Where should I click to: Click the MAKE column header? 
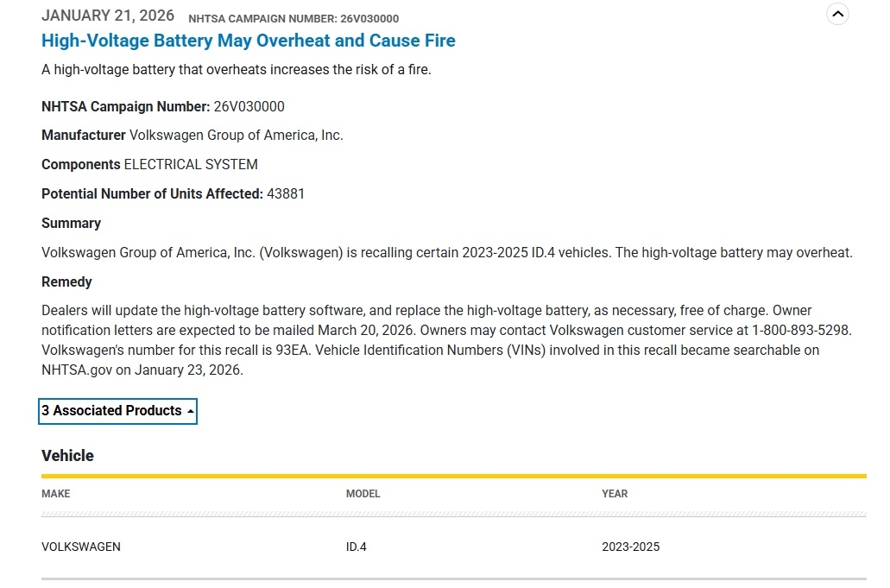56,494
